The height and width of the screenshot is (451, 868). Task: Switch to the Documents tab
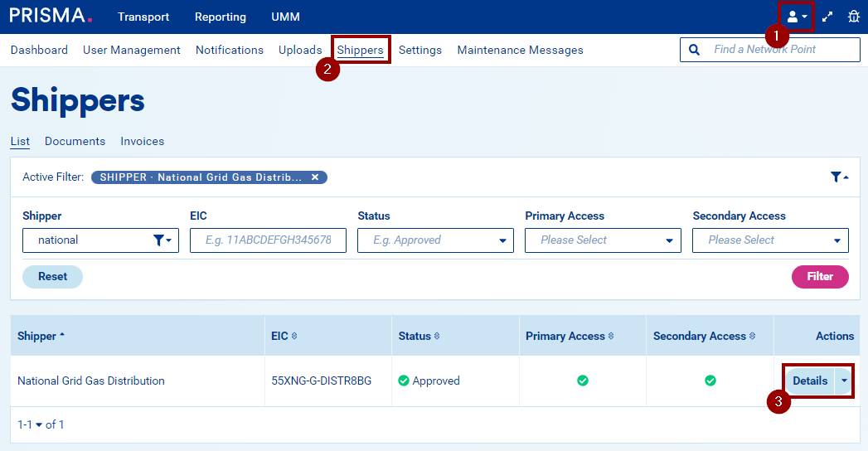click(x=75, y=141)
